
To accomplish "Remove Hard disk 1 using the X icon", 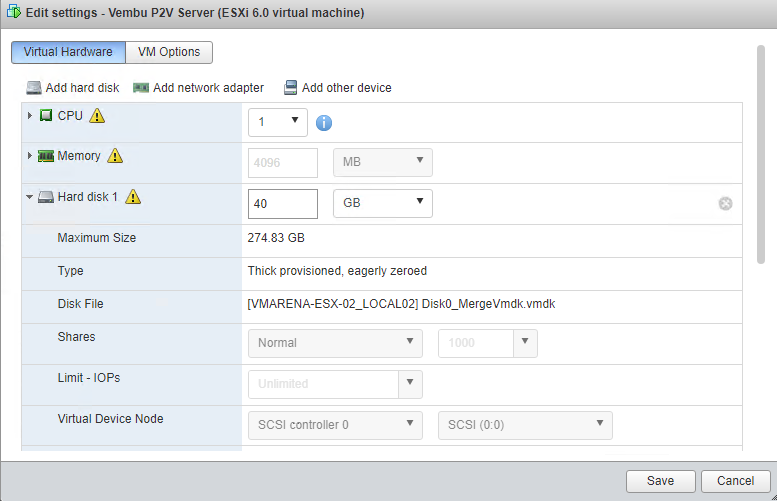I will coord(725,203).
